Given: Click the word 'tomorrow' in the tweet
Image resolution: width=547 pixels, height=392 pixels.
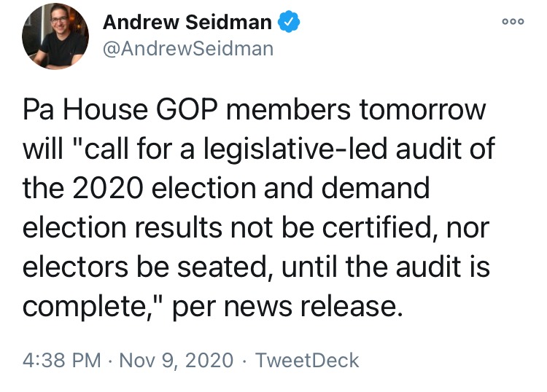Looking at the screenshot, I should 422,110.
